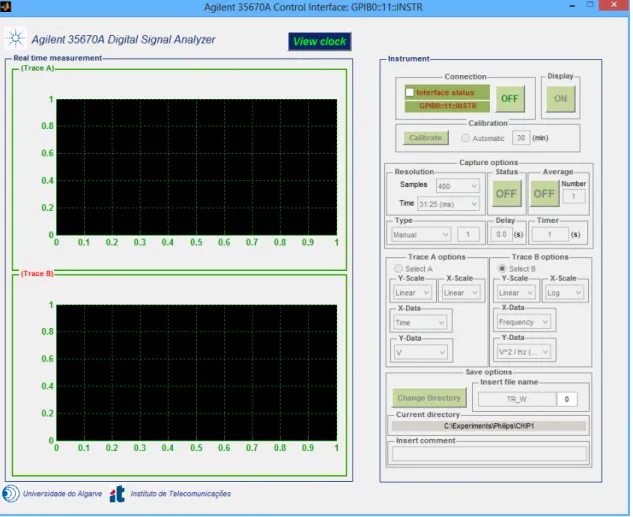Click the (Trace B) panel label

pyautogui.click(x=37, y=274)
